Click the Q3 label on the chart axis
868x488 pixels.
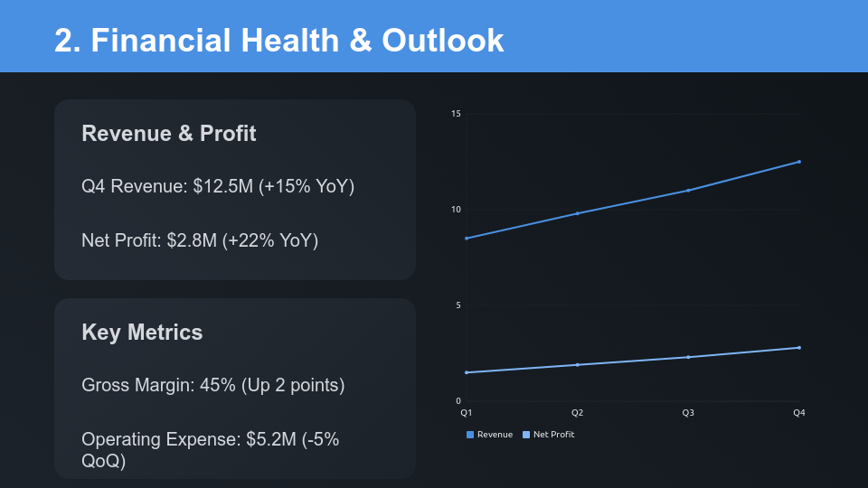(688, 413)
